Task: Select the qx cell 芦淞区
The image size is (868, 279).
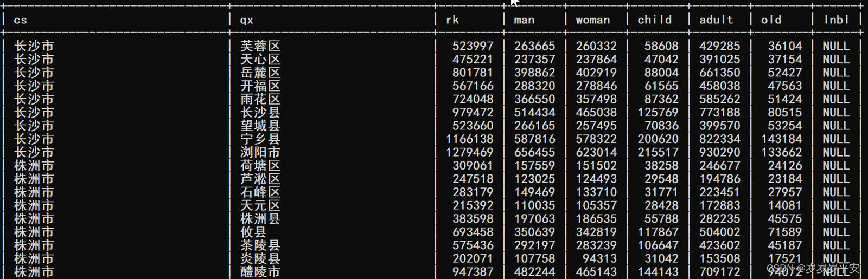Action: point(260,179)
